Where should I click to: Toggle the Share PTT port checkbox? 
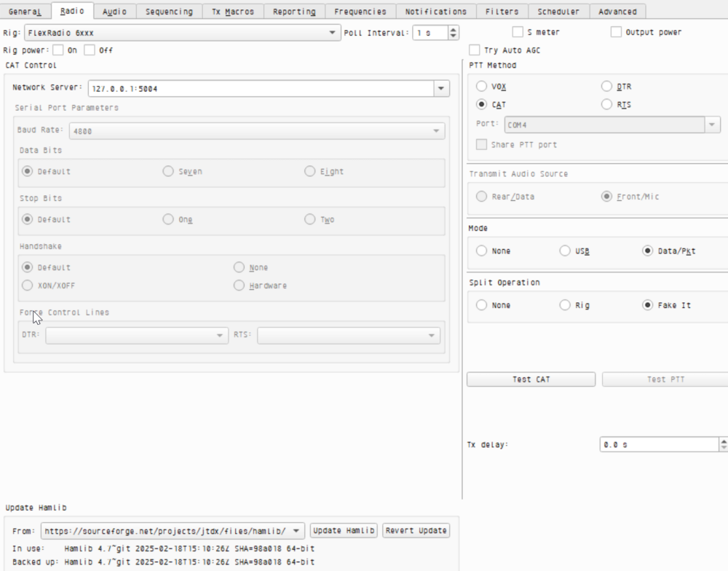481,144
